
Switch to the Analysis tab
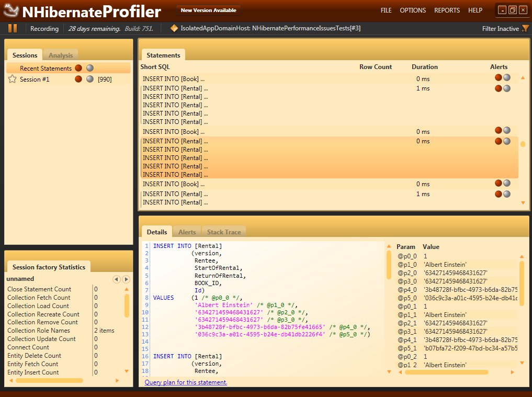pyautogui.click(x=60, y=55)
